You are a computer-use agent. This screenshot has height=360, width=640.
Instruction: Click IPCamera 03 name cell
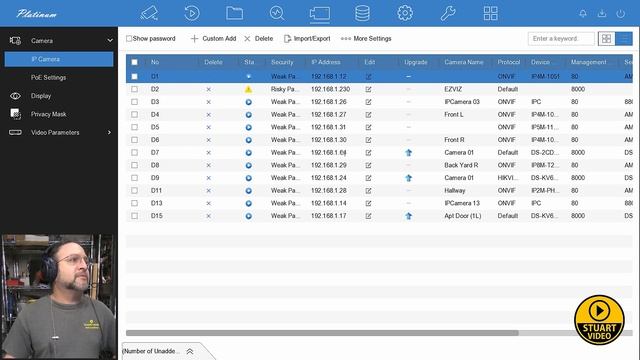(x=462, y=102)
